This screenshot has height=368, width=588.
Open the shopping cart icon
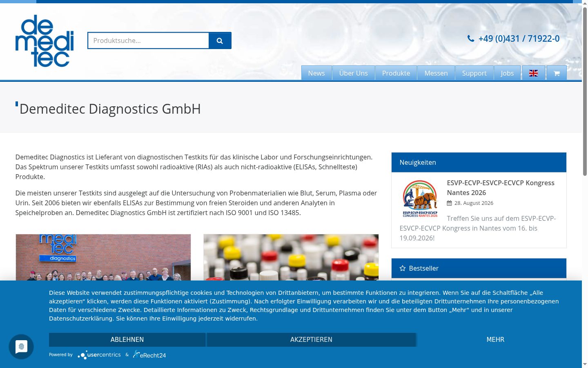tap(557, 73)
